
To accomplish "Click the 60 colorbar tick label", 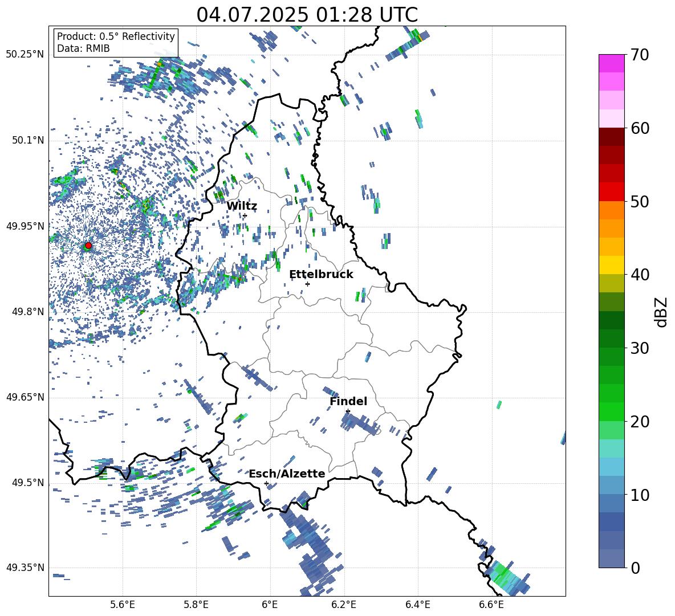I will (x=640, y=128).
